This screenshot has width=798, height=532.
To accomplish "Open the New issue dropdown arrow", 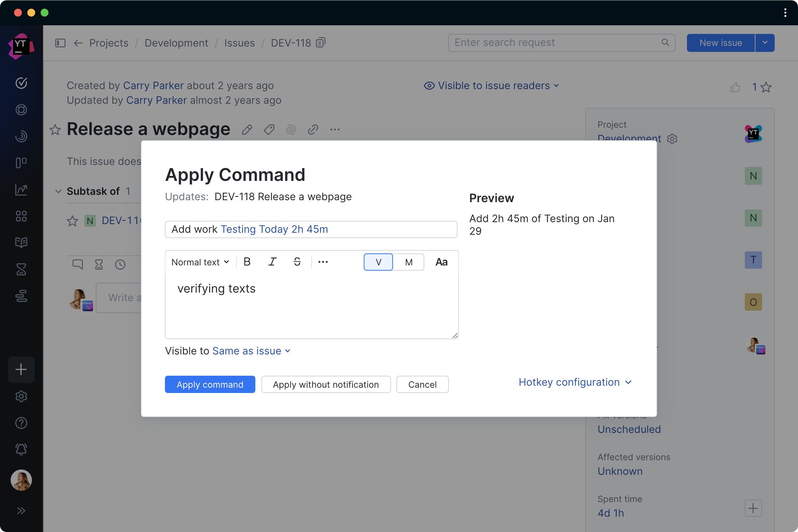I will click(x=765, y=43).
